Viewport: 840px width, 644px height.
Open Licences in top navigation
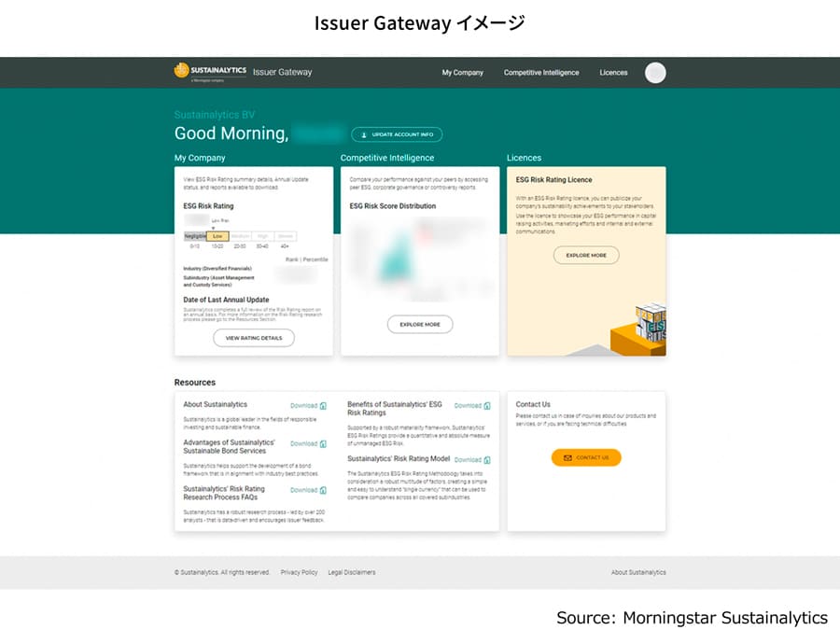tap(613, 72)
